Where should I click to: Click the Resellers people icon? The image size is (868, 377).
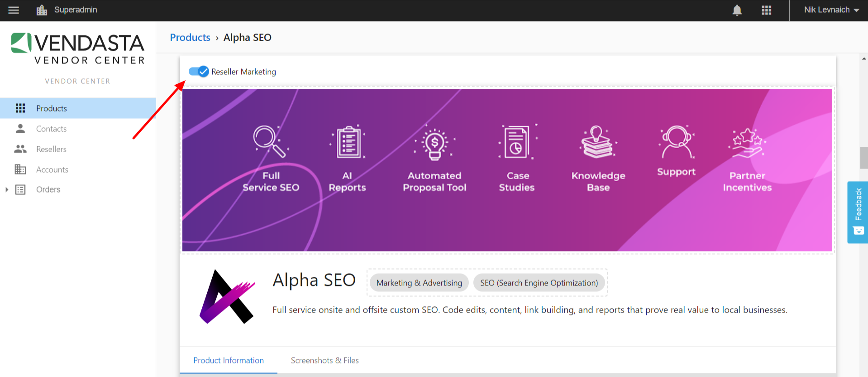[20, 149]
